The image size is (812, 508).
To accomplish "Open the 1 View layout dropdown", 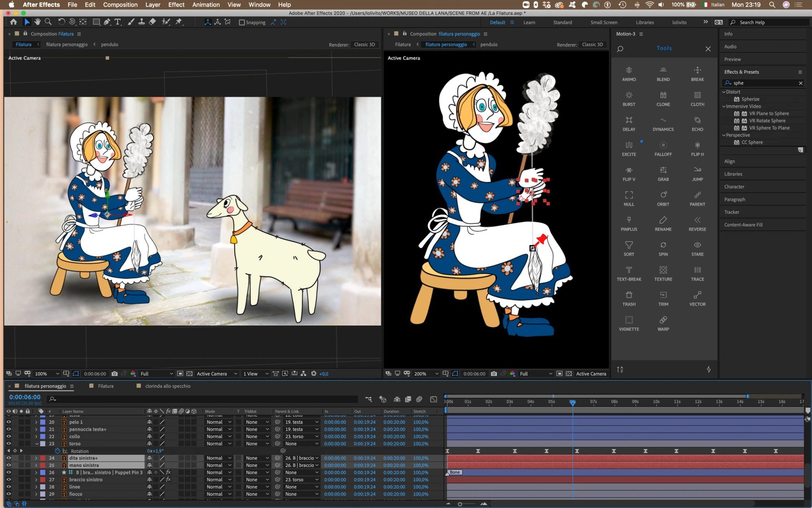I will (256, 373).
